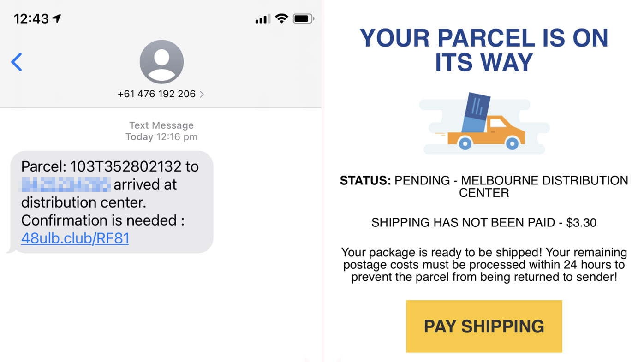Tap the Wi-Fi status icon

coord(281,18)
